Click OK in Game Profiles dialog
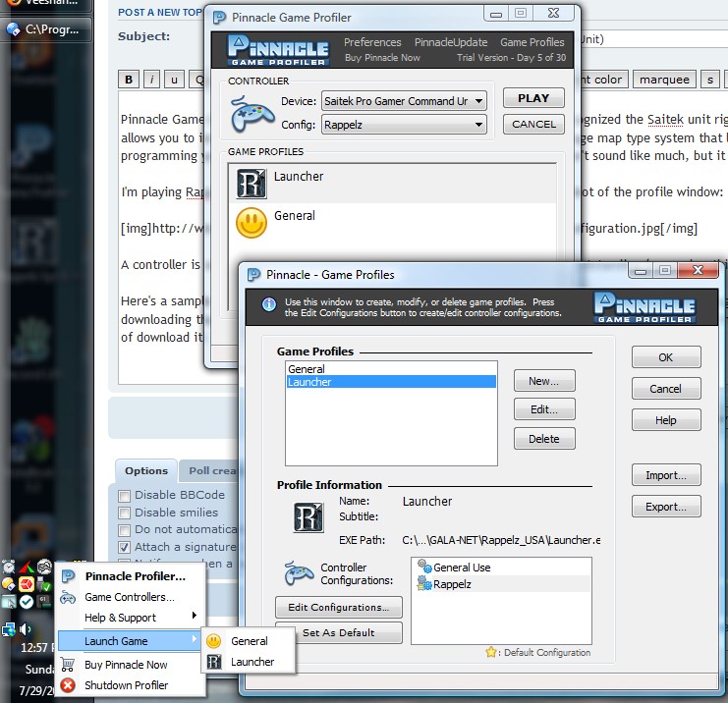The height and width of the screenshot is (703, 728). (666, 357)
